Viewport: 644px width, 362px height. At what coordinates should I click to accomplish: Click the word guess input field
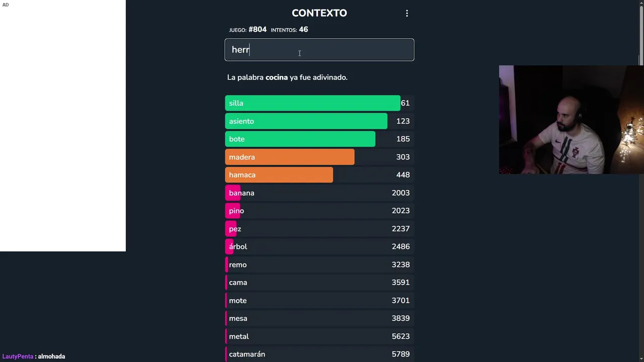click(x=319, y=50)
